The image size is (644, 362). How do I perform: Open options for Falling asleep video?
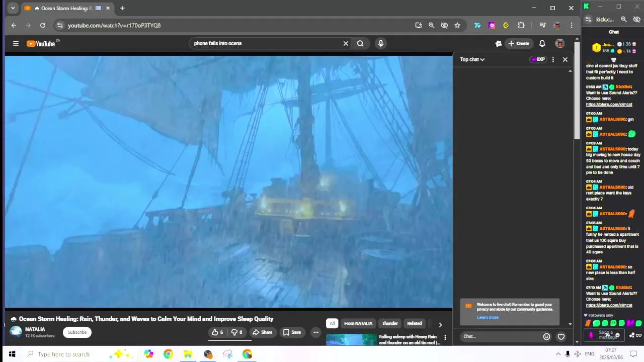pos(445,337)
